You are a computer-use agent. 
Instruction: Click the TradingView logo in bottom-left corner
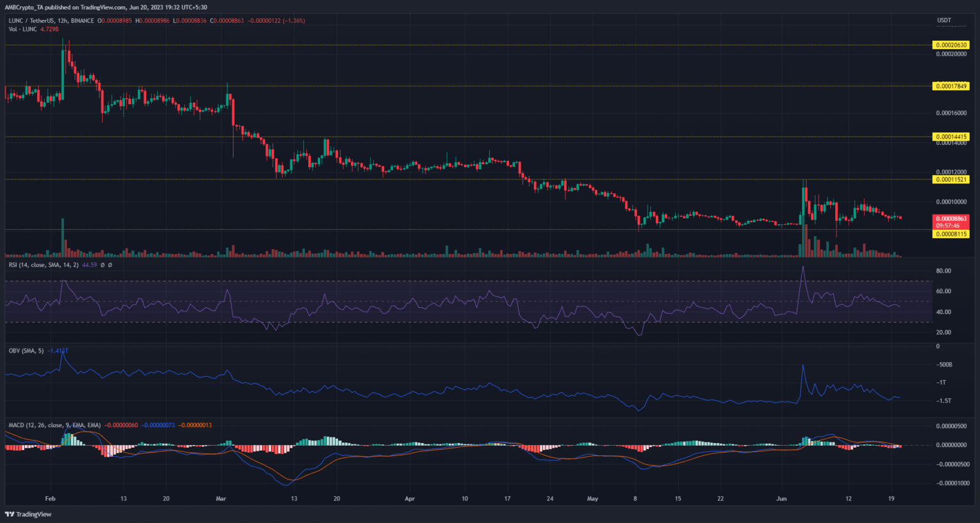(29, 514)
